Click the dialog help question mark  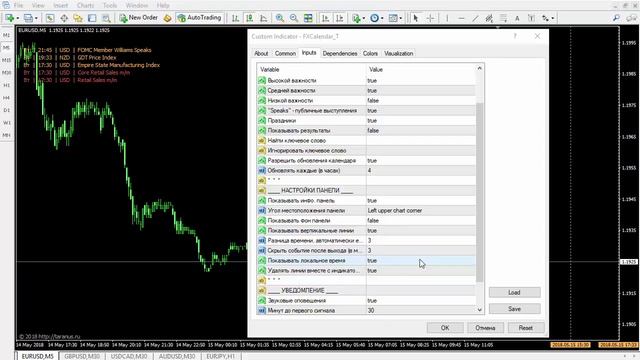[x=515, y=36]
